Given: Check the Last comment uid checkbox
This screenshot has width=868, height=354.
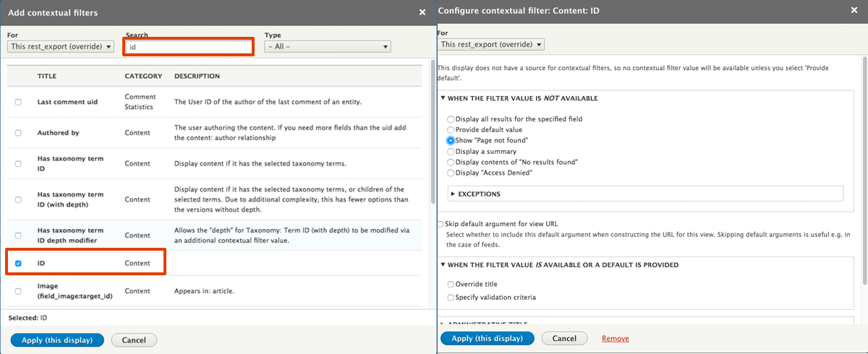Looking at the screenshot, I should 18,102.
